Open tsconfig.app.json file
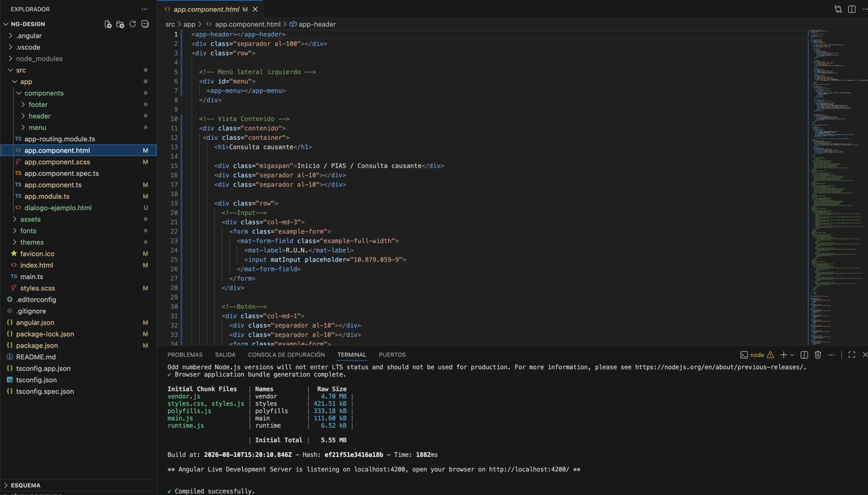Image resolution: width=868 pixels, height=495 pixels. pyautogui.click(x=78, y=368)
